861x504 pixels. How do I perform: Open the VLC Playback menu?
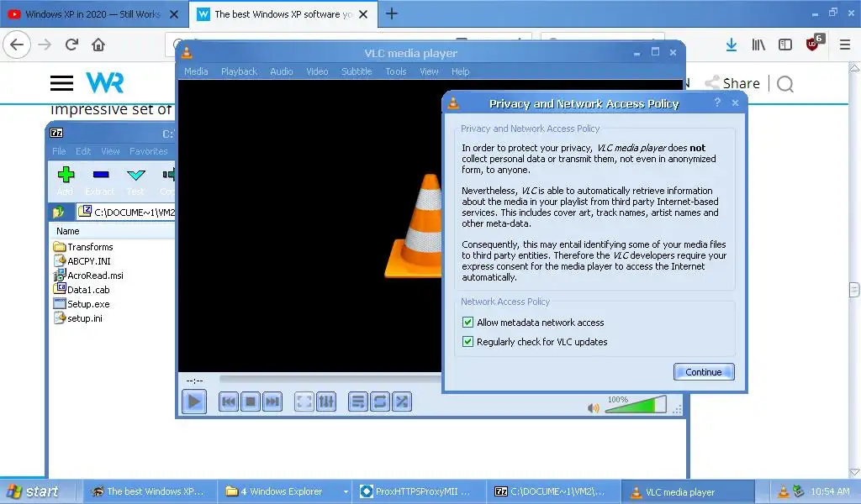(x=239, y=71)
